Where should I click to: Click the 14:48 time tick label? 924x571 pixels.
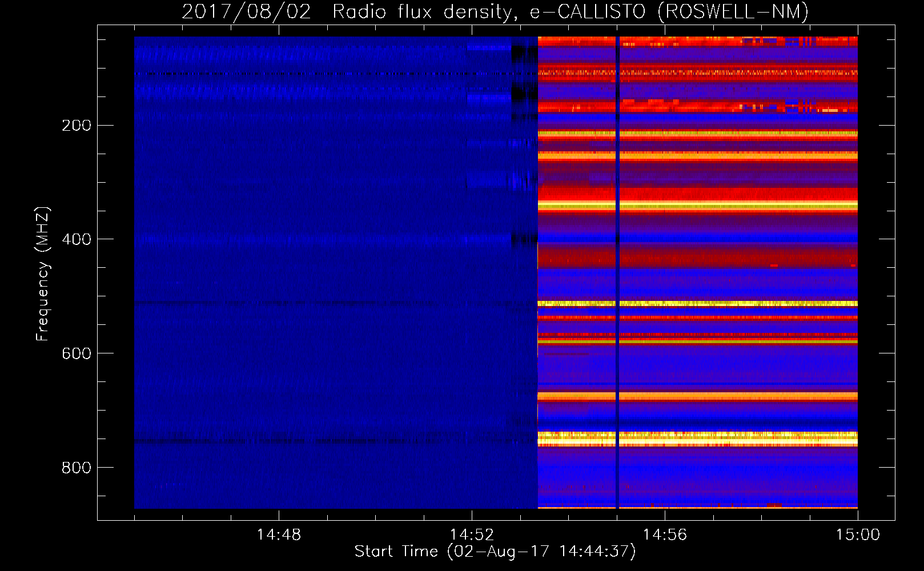click(x=279, y=535)
